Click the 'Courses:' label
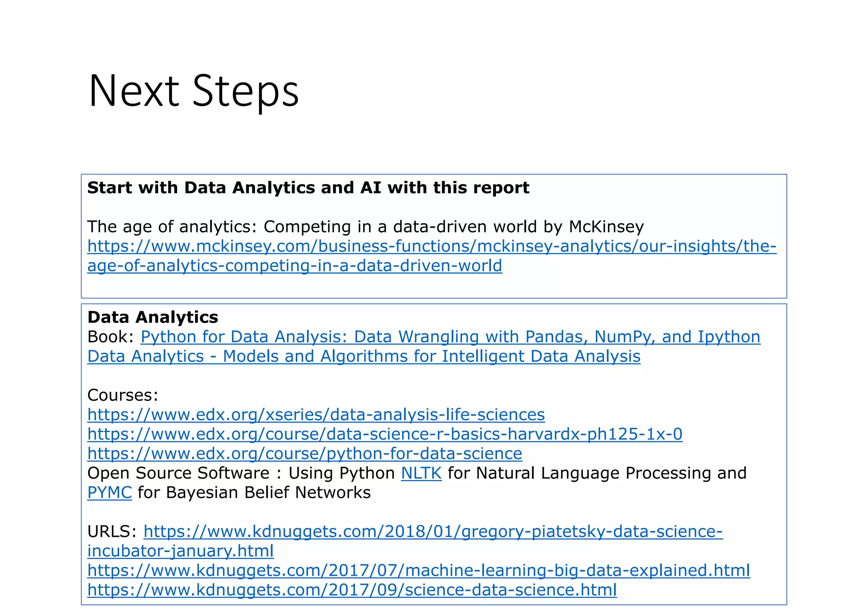 tap(123, 395)
